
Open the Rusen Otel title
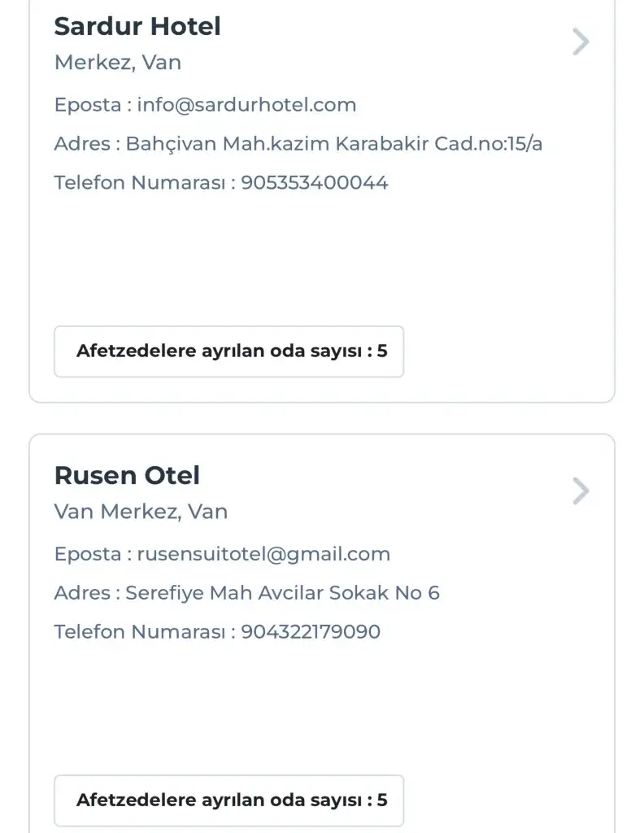tap(127, 475)
